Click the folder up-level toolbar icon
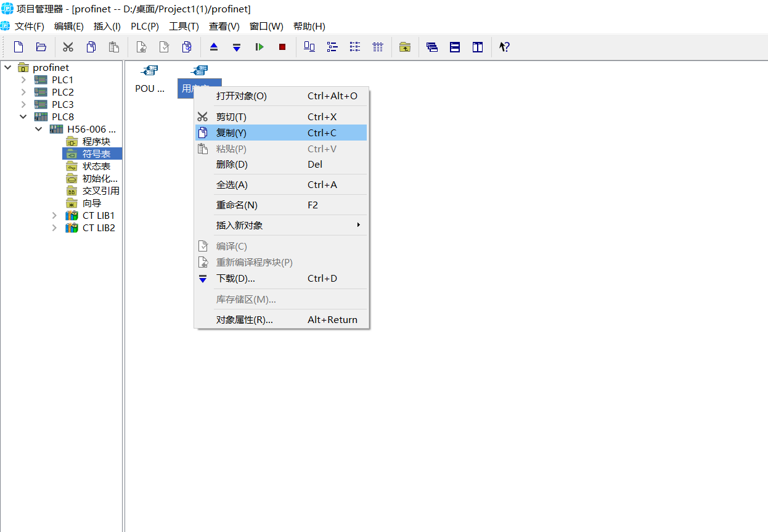This screenshot has width=768, height=532. (405, 47)
